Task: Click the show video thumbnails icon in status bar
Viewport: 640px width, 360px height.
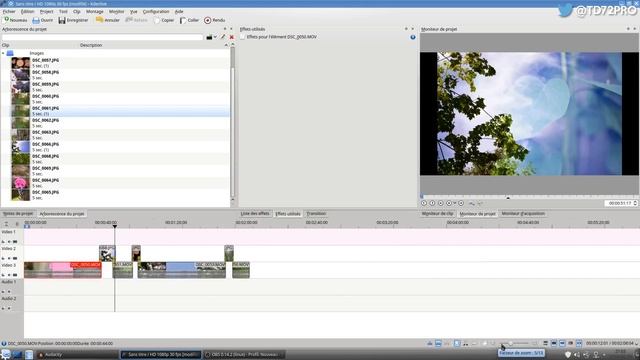Action: [554, 344]
